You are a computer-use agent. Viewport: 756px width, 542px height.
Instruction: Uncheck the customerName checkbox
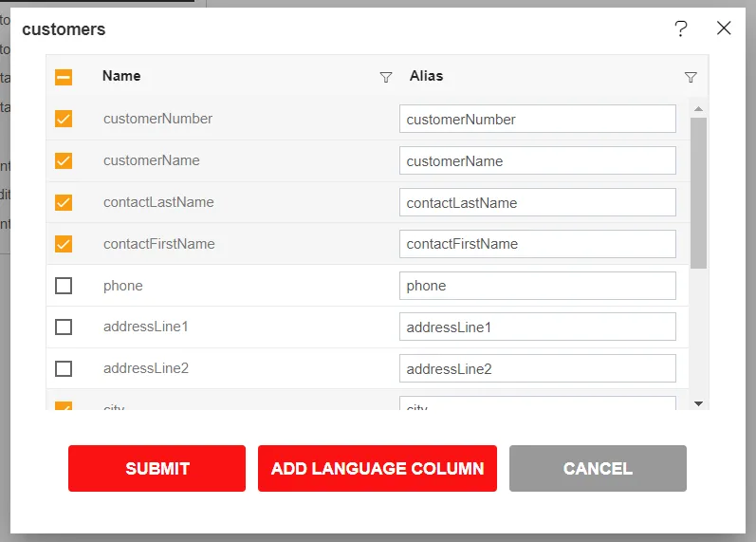[64, 160]
